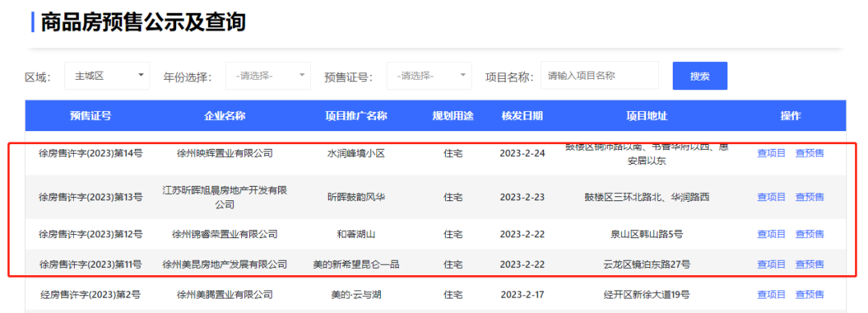The width and height of the screenshot is (868, 313).
Task: Click the date 2023-2-23
Action: click(x=522, y=196)
